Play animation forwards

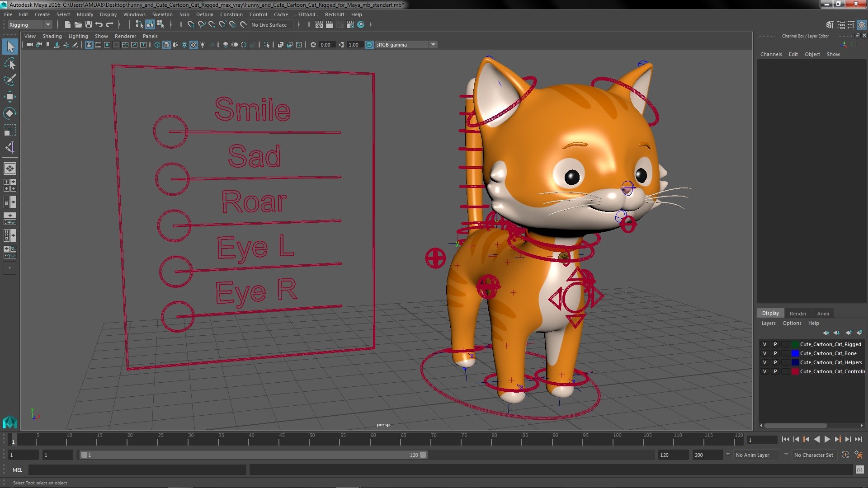coord(827,439)
